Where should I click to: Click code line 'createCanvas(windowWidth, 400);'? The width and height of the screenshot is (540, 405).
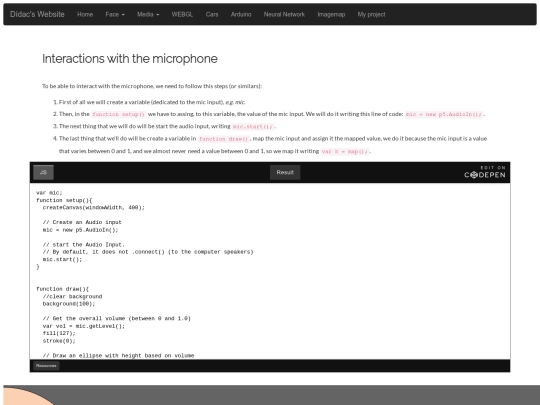94,208
